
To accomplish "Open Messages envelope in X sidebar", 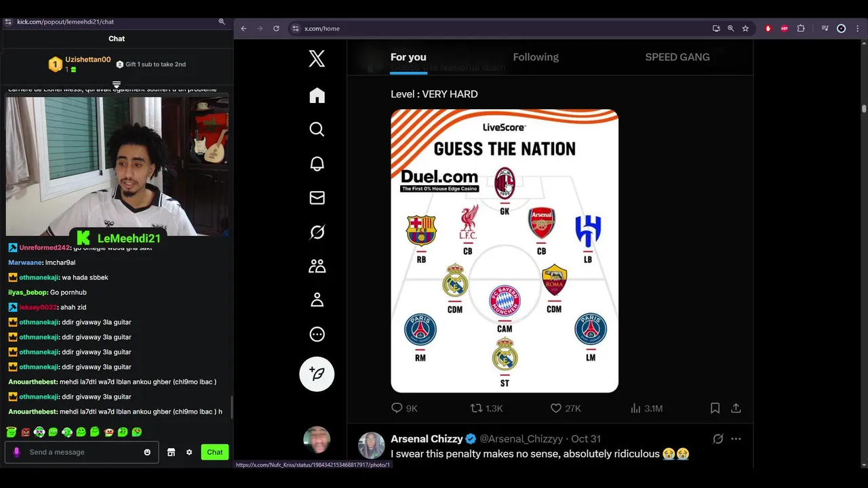I will [317, 198].
